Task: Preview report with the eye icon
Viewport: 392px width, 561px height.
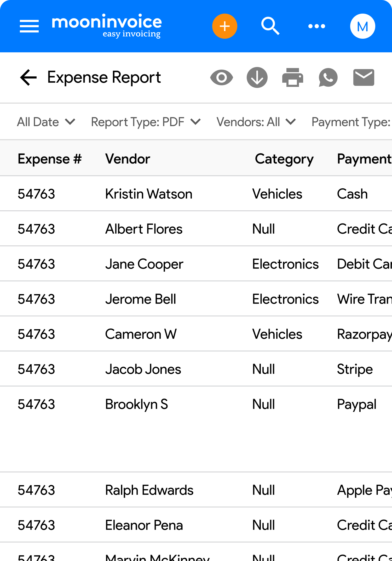Action: [221, 77]
